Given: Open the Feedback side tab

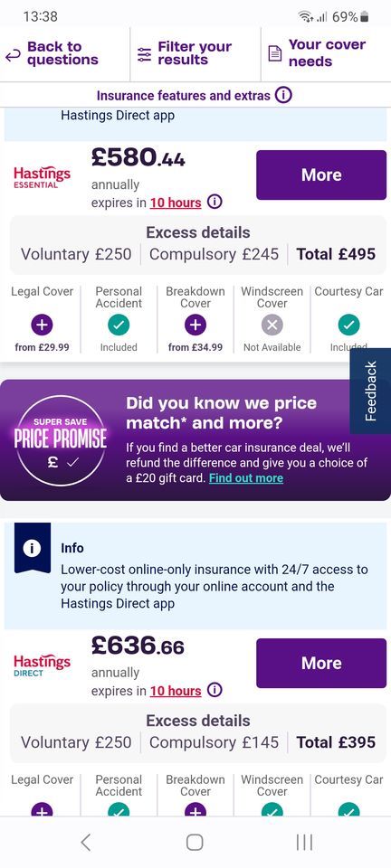Looking at the screenshot, I should coord(370,391).
